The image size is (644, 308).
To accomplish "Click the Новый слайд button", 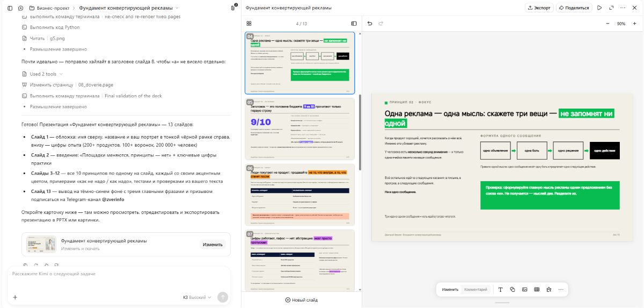I will 302,300.
